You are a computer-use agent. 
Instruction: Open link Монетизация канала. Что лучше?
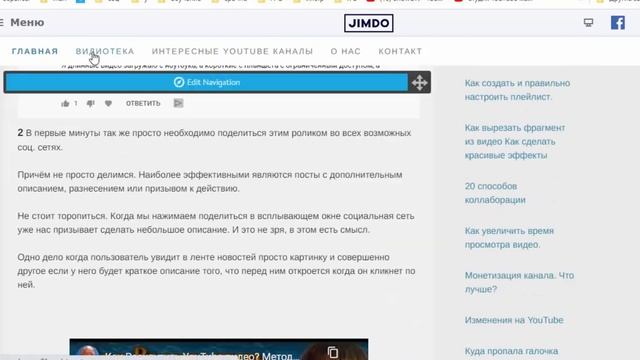coord(519,282)
